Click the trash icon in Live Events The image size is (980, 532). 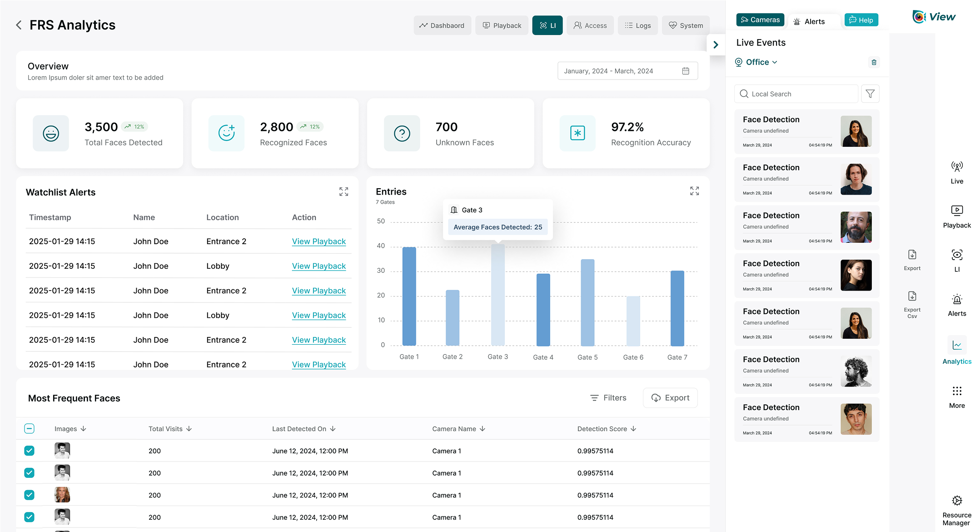(x=874, y=62)
